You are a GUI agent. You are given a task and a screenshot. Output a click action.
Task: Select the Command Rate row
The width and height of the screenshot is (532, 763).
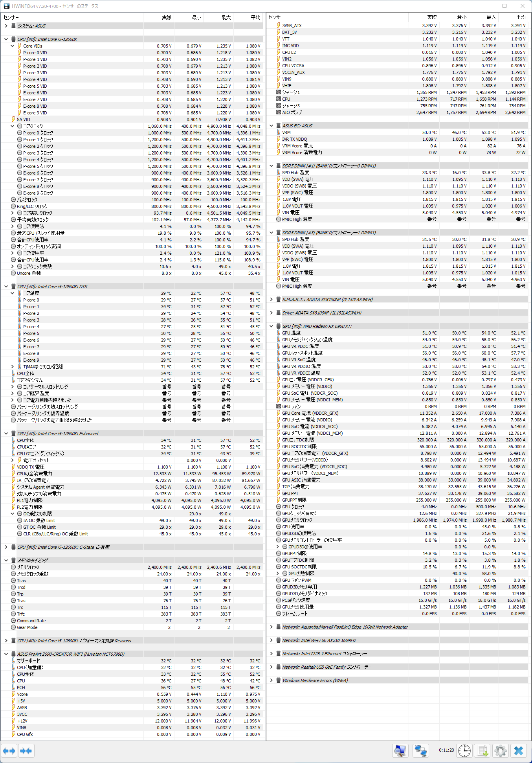132,621
